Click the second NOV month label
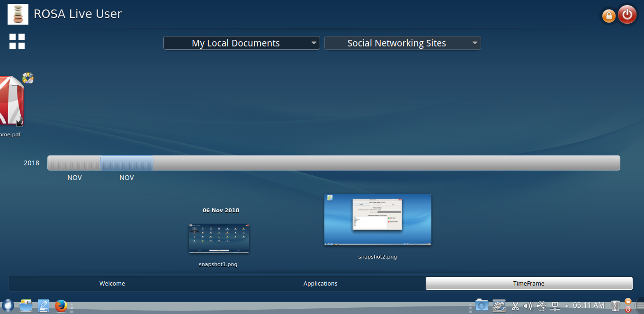The image size is (644, 314). pyautogui.click(x=126, y=178)
